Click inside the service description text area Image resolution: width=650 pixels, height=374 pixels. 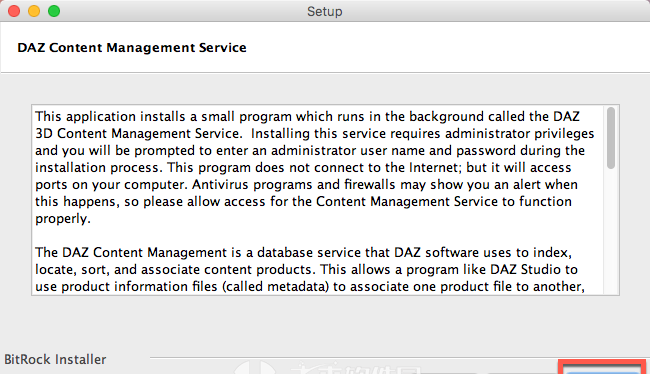pos(318,200)
